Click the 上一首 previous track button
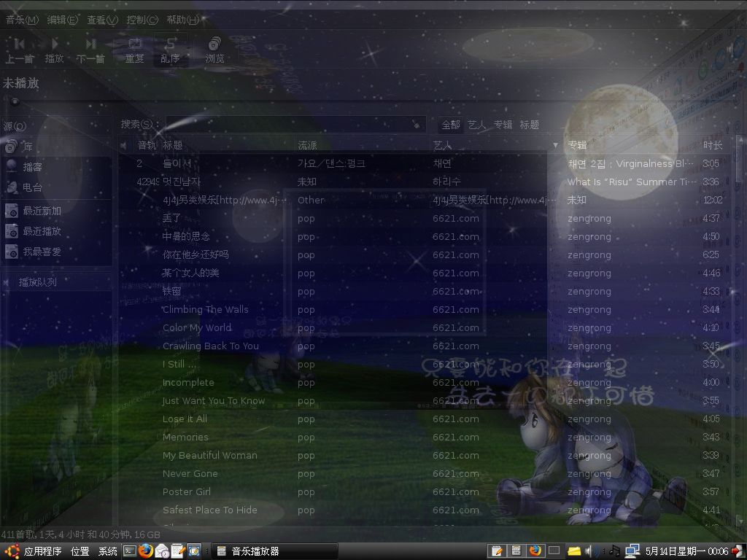The width and height of the screenshot is (747, 560). point(20,50)
